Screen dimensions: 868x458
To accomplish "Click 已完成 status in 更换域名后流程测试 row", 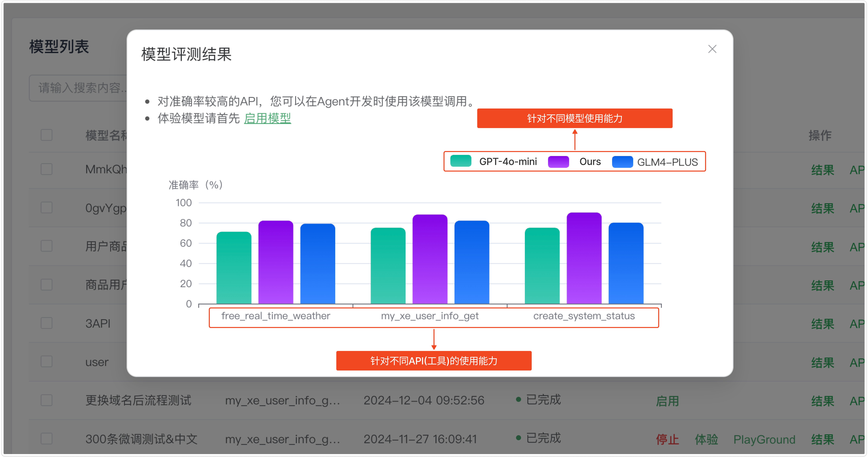I will [x=538, y=400].
